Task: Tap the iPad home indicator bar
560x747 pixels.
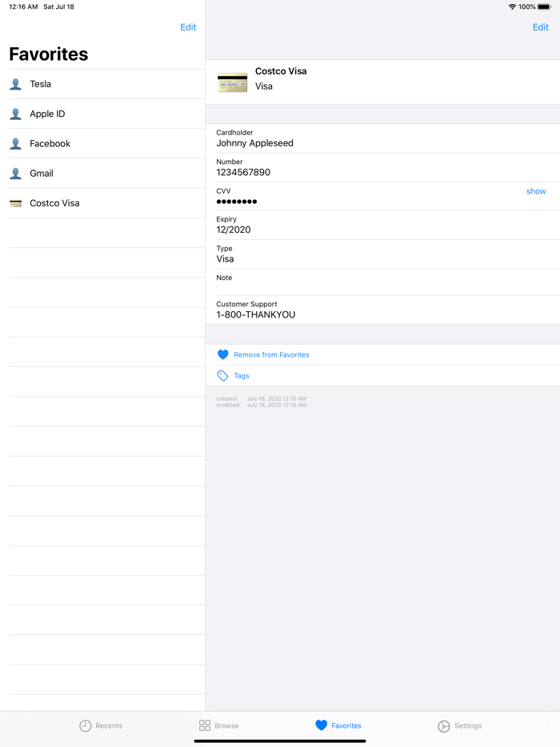Action: pos(280,741)
